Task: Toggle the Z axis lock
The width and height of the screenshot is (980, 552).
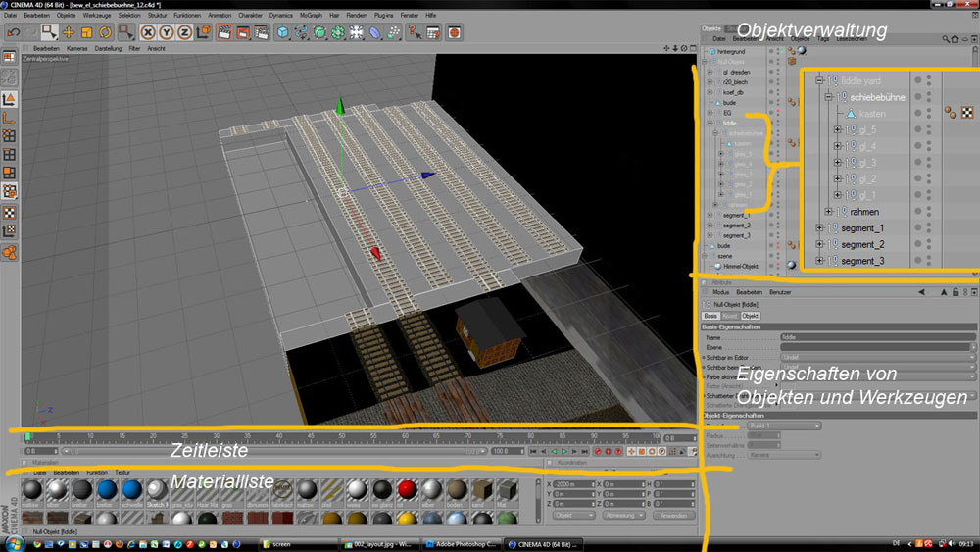Action: coord(184,32)
